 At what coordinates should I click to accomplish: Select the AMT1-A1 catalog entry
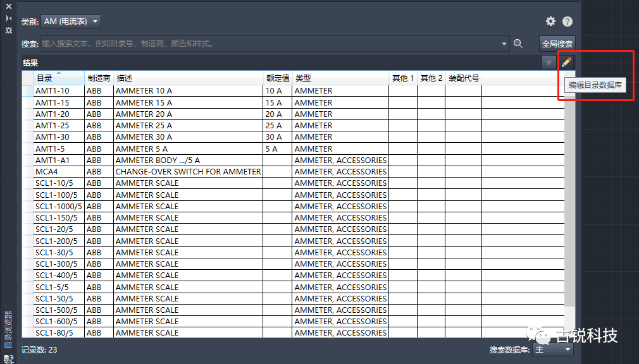click(52, 160)
